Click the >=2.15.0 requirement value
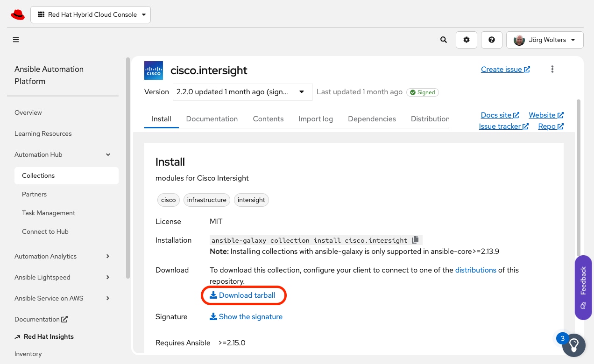This screenshot has height=364, width=594. pos(232,343)
